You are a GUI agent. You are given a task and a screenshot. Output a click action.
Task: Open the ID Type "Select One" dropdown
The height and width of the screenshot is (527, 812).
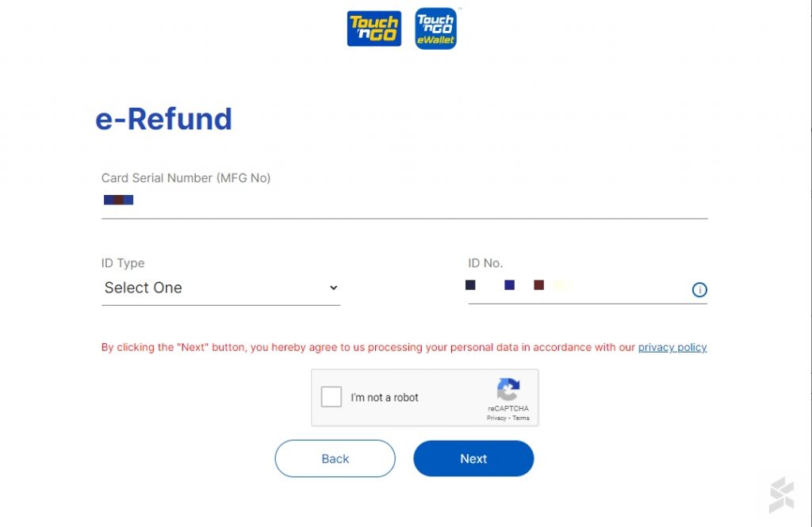coord(220,288)
